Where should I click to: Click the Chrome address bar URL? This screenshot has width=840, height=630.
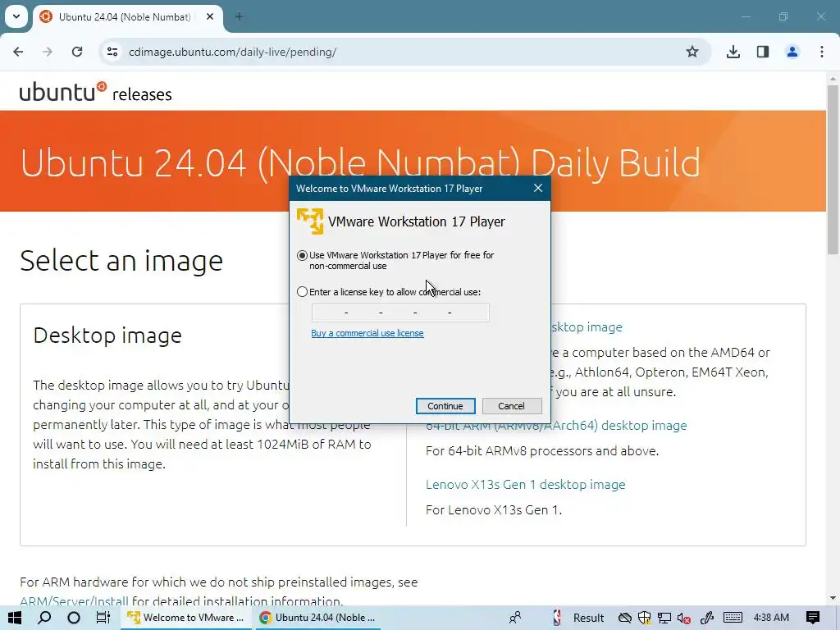232,52
